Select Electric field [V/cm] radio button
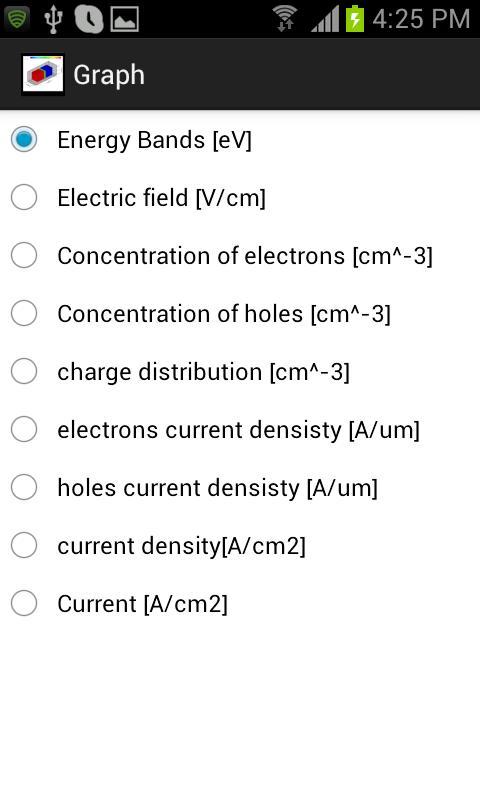 coord(24,197)
